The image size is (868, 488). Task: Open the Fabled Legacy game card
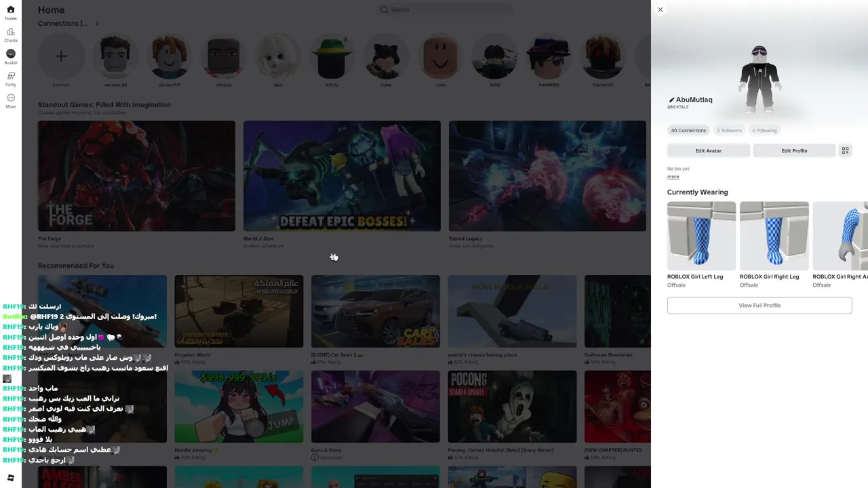(x=547, y=176)
